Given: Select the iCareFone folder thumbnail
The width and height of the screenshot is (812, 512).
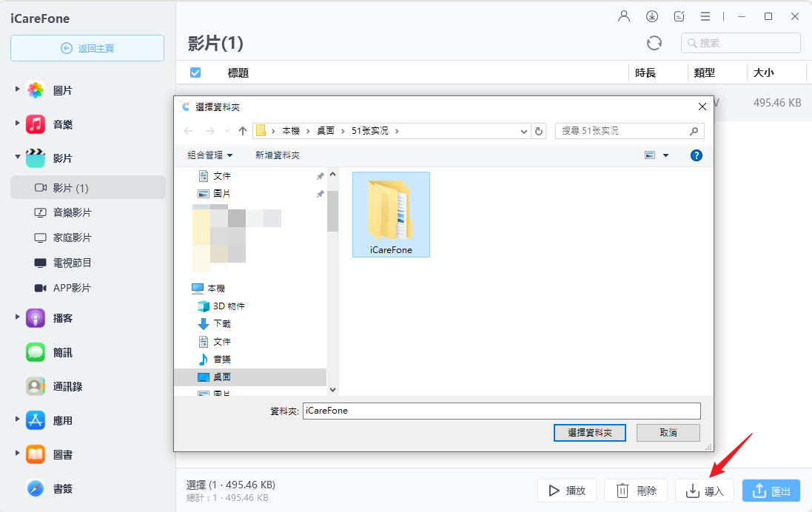Looking at the screenshot, I should 391,215.
